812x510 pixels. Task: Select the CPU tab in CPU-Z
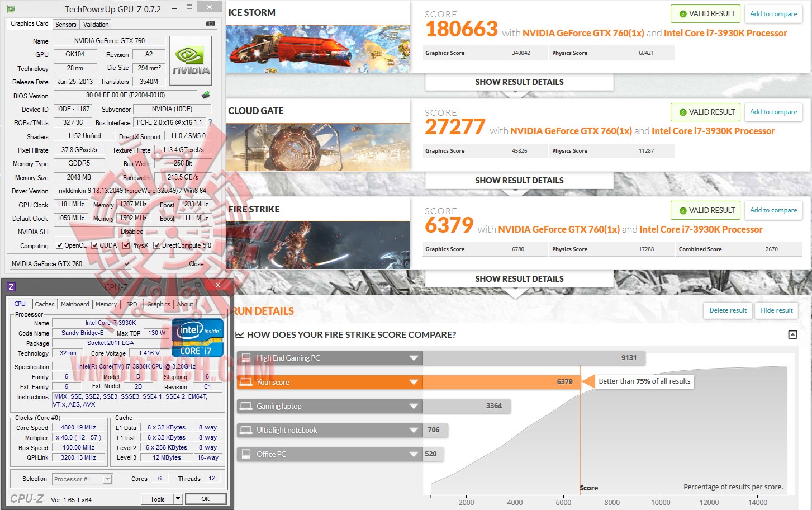(x=20, y=304)
